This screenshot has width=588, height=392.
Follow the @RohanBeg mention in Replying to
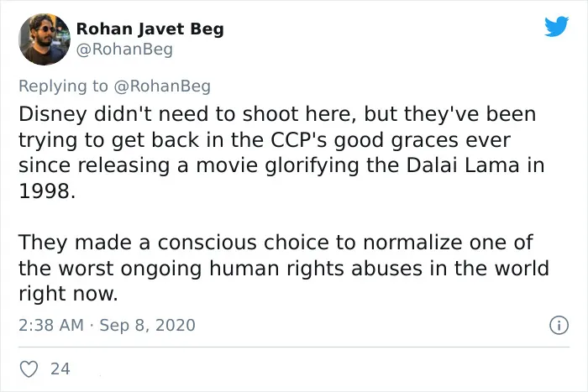tap(162, 86)
